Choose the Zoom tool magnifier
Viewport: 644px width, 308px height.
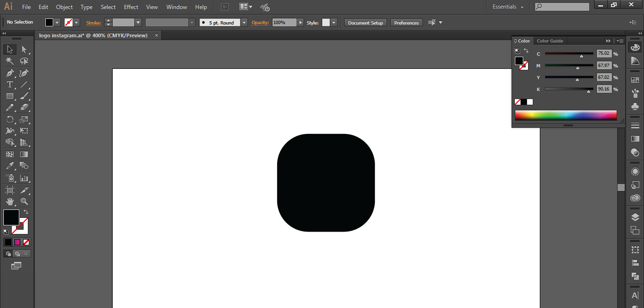click(x=24, y=201)
